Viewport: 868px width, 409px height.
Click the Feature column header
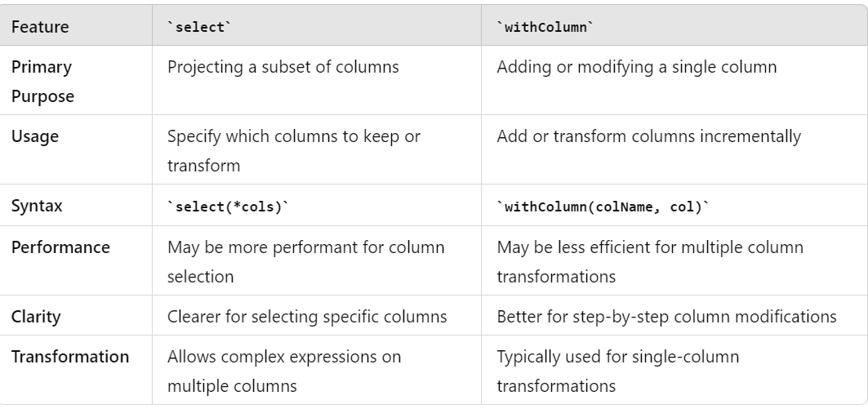pyautogui.click(x=40, y=27)
